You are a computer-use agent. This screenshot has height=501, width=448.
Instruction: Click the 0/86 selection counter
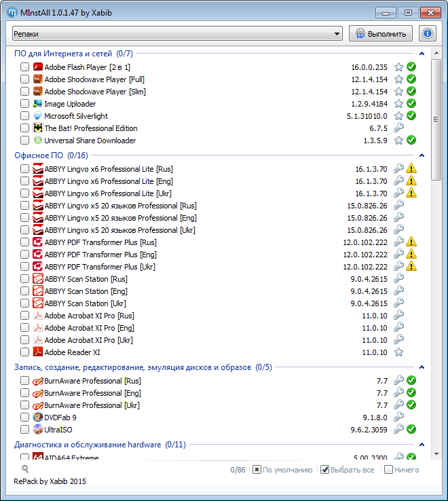tap(238, 470)
